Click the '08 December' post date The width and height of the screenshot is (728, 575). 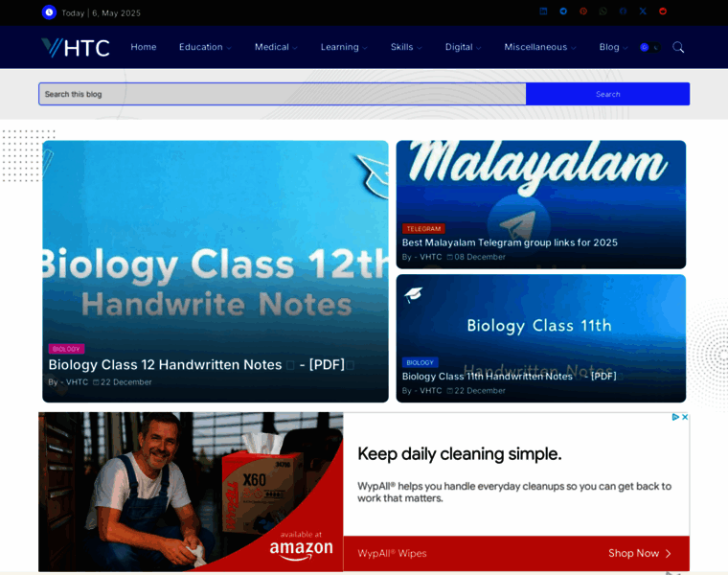coord(476,257)
